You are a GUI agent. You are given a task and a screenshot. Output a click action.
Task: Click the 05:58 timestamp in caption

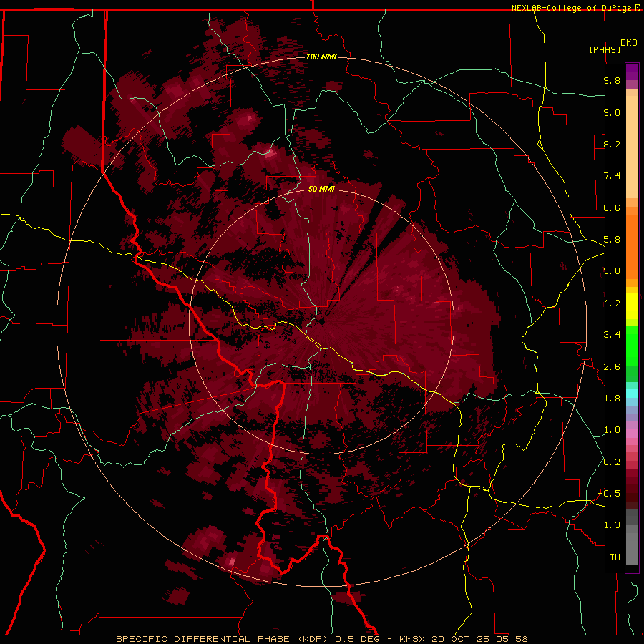pos(513,639)
